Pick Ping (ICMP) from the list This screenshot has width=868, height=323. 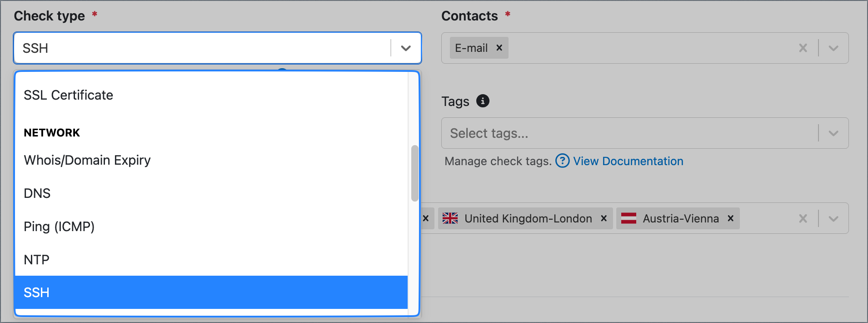pyautogui.click(x=211, y=227)
